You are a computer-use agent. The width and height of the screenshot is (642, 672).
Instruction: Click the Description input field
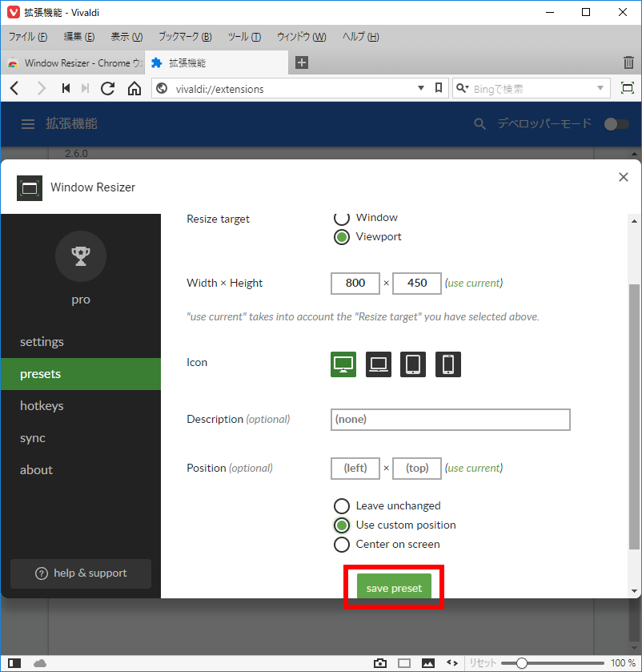(x=451, y=420)
